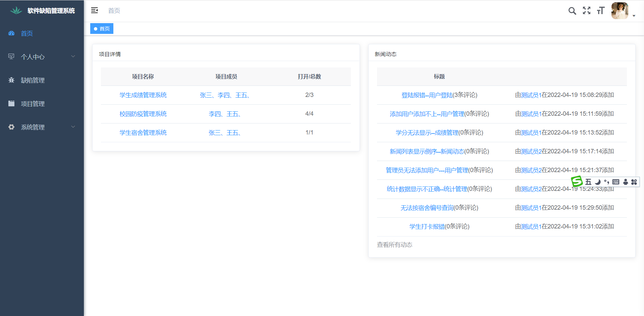Open news 无法按宿舍编号查询 link
The height and width of the screenshot is (316, 644).
click(427, 208)
